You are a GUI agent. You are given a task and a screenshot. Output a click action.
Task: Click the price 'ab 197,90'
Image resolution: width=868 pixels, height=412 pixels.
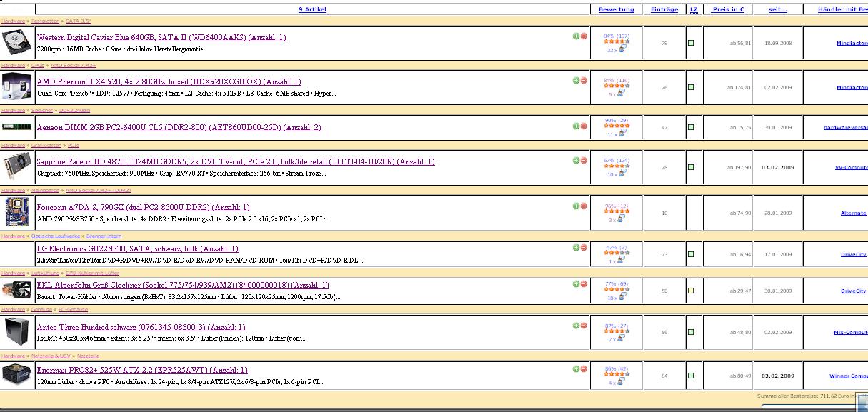tap(739, 167)
